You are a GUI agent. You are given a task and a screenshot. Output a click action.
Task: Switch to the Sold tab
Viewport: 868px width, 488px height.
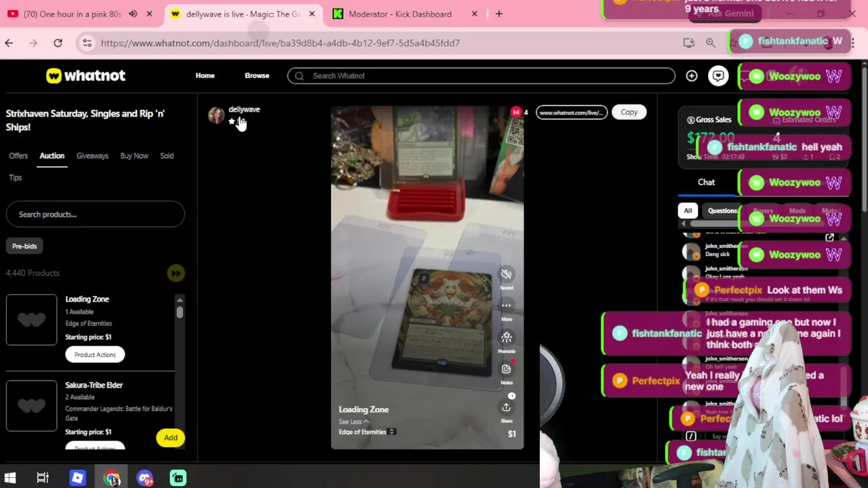167,156
